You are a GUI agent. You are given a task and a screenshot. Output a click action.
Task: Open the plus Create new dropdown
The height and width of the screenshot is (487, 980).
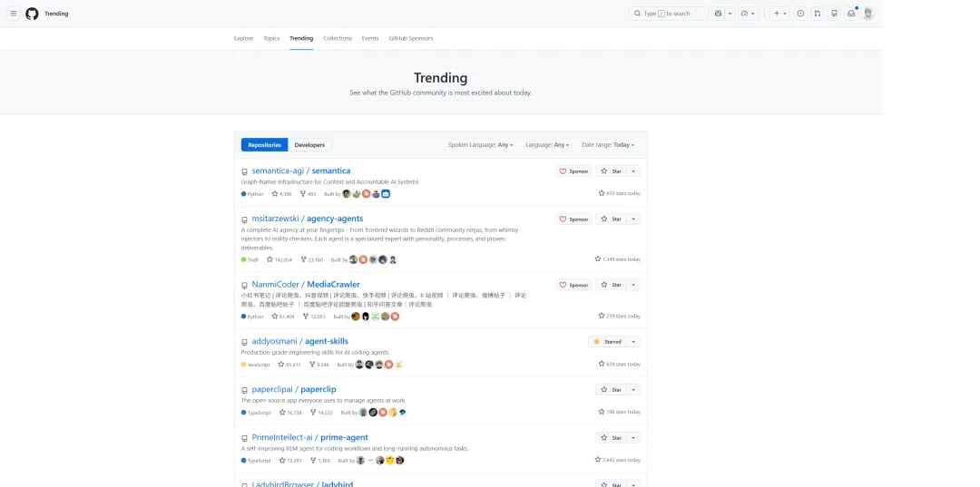coord(780,14)
